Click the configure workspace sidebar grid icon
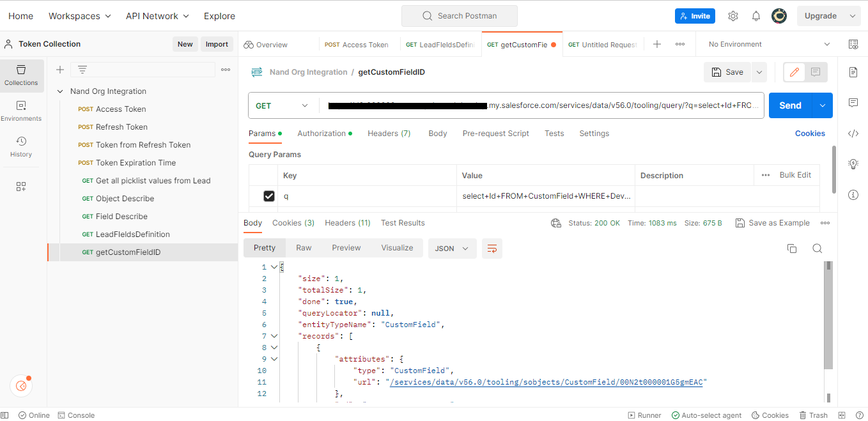Screen dimensions: 868x421 pyautogui.click(x=21, y=187)
